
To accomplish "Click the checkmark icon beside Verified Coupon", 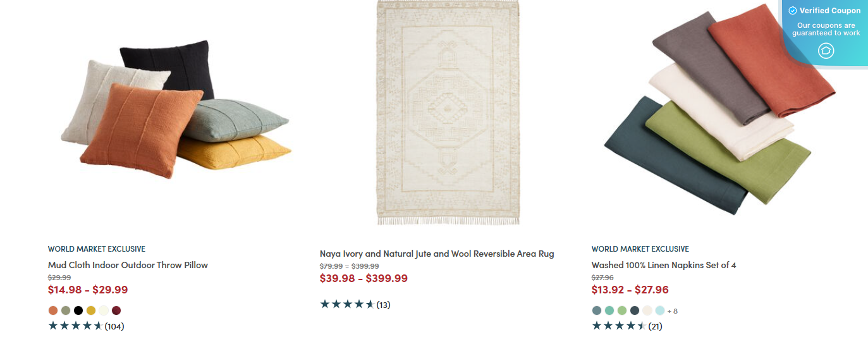I will coord(793,11).
